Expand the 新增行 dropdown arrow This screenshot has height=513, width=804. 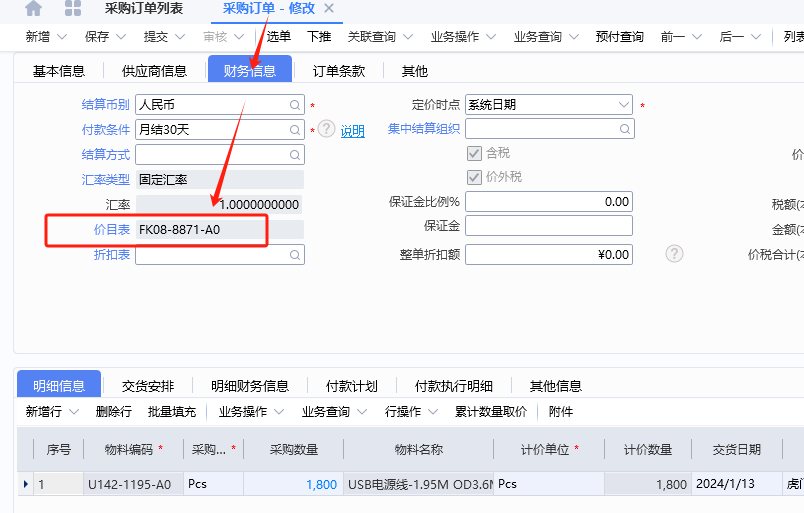pos(73,412)
